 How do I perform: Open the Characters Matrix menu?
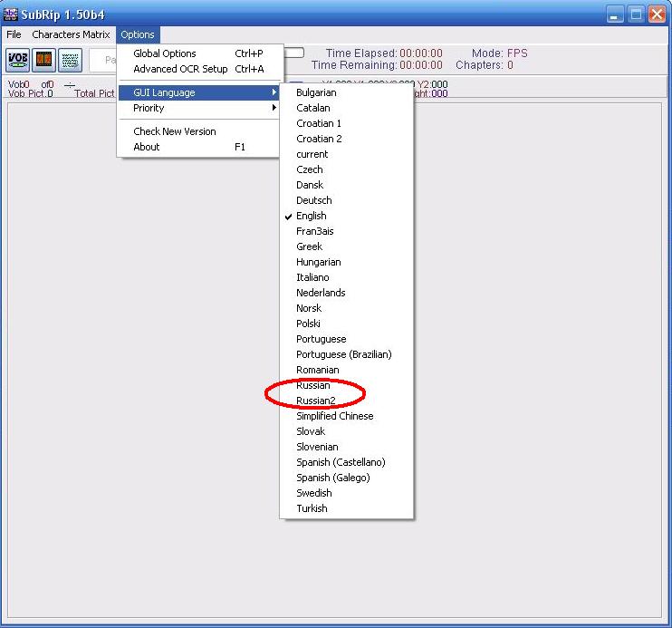(x=71, y=34)
